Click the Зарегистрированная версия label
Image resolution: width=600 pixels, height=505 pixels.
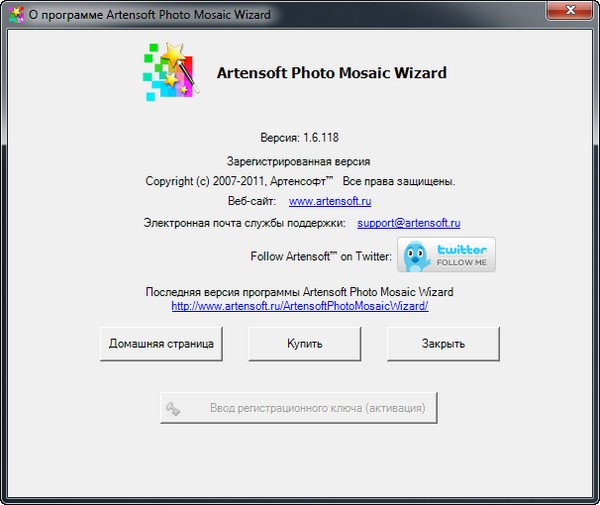pos(299,160)
